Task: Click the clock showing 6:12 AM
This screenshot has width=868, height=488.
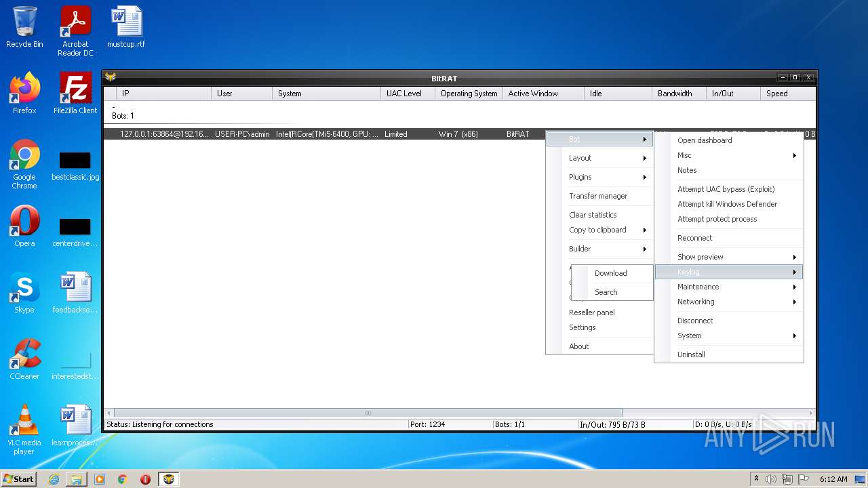Action: click(x=833, y=479)
